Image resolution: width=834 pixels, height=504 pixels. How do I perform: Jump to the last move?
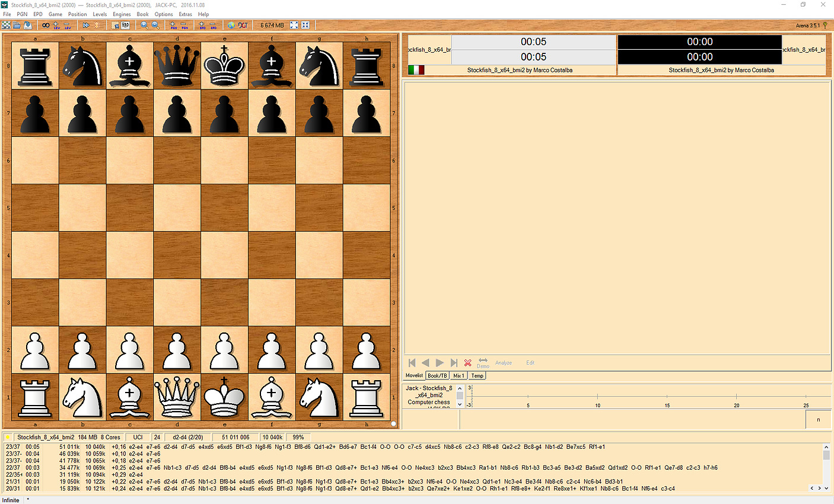coord(454,363)
